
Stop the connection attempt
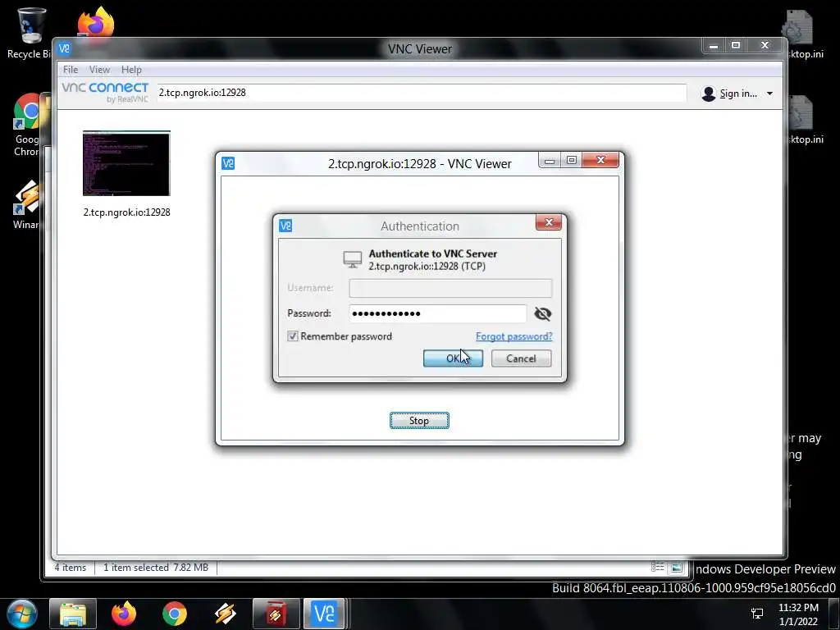point(419,421)
